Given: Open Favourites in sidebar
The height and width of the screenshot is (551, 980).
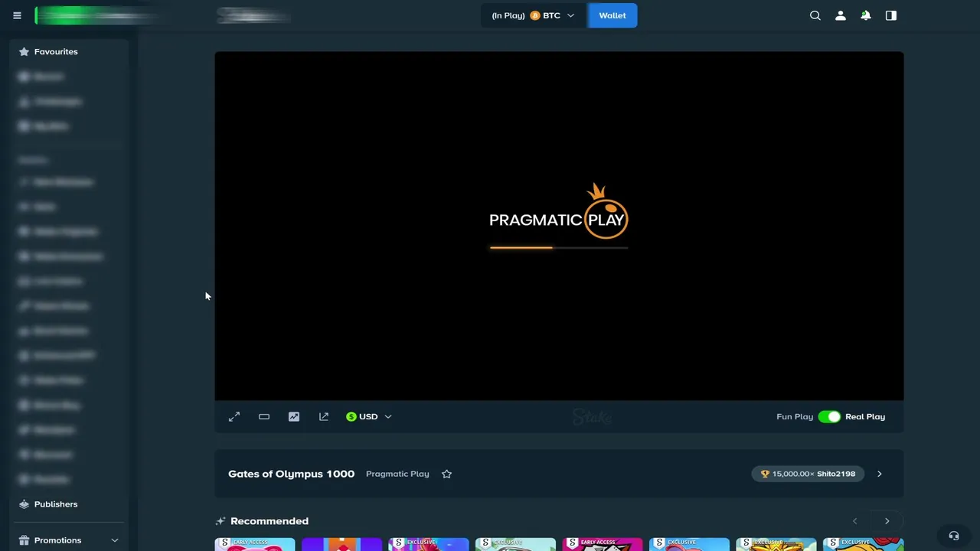Looking at the screenshot, I should (56, 51).
